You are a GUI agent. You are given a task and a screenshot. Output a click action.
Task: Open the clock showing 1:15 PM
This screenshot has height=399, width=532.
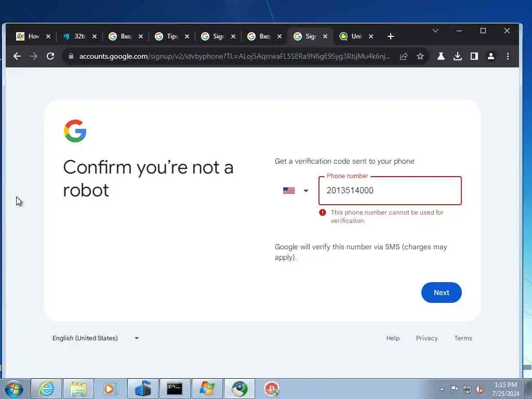pos(506,389)
